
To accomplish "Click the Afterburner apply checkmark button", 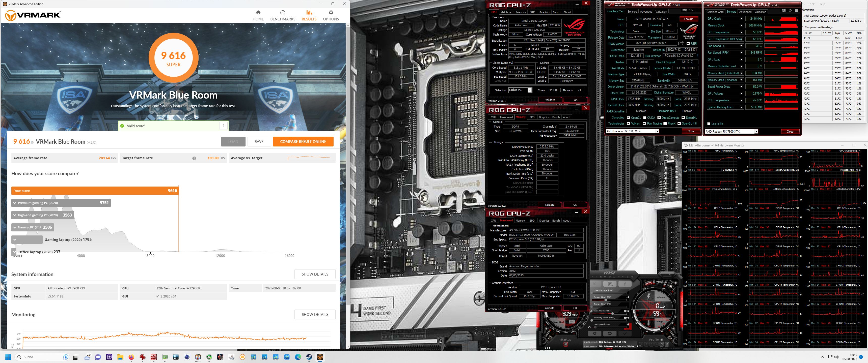I will tap(625, 334).
